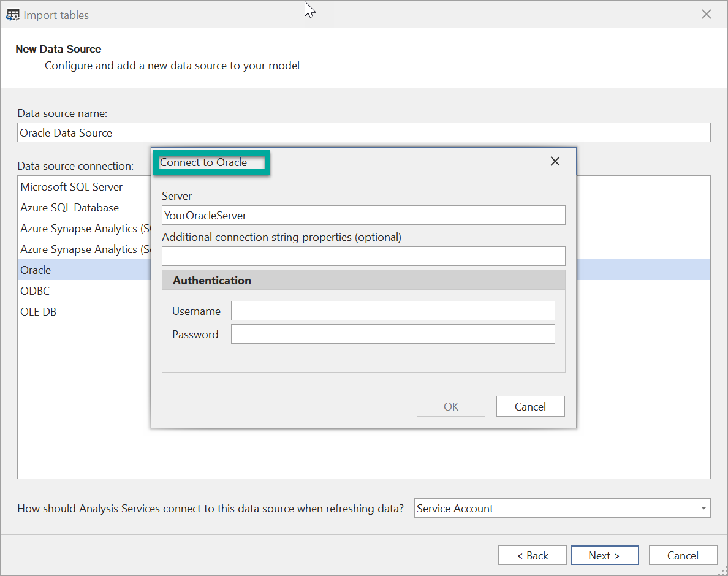The height and width of the screenshot is (576, 728).
Task: Go back using the Back button
Action: pos(532,555)
